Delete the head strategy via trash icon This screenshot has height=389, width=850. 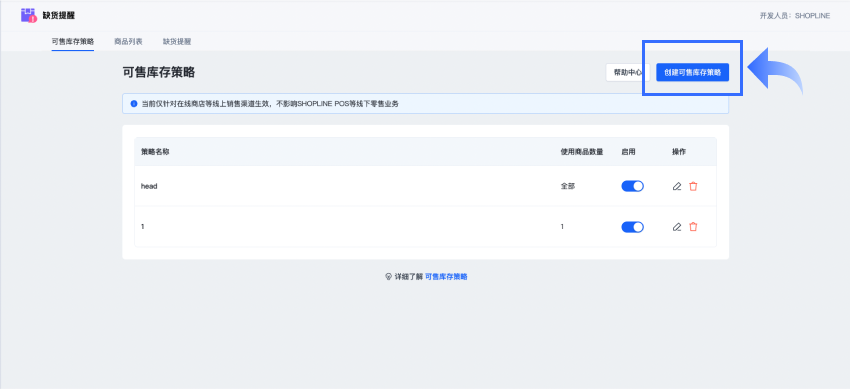pyautogui.click(x=693, y=186)
